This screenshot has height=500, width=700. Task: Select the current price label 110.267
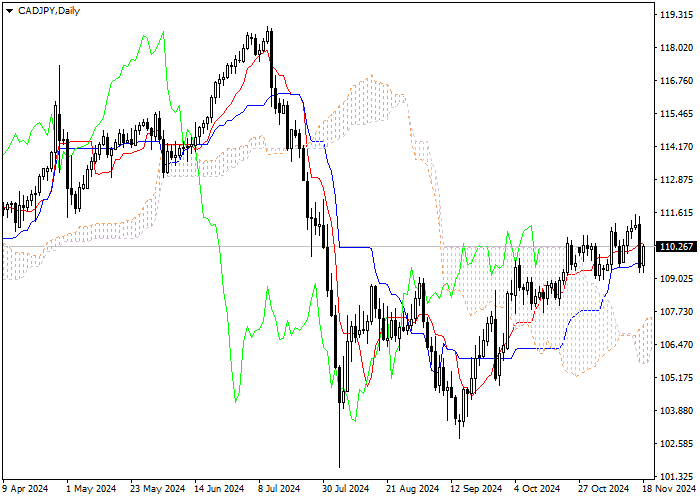[676, 246]
